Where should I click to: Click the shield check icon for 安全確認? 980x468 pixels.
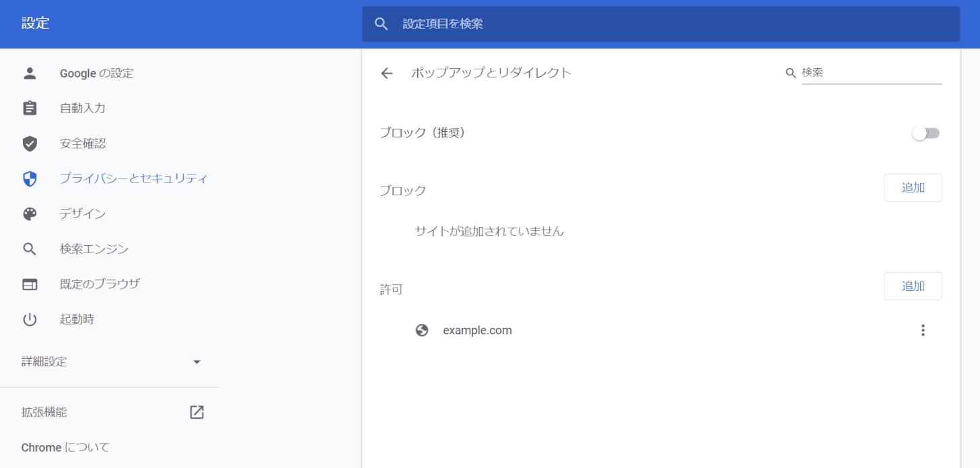(x=30, y=143)
